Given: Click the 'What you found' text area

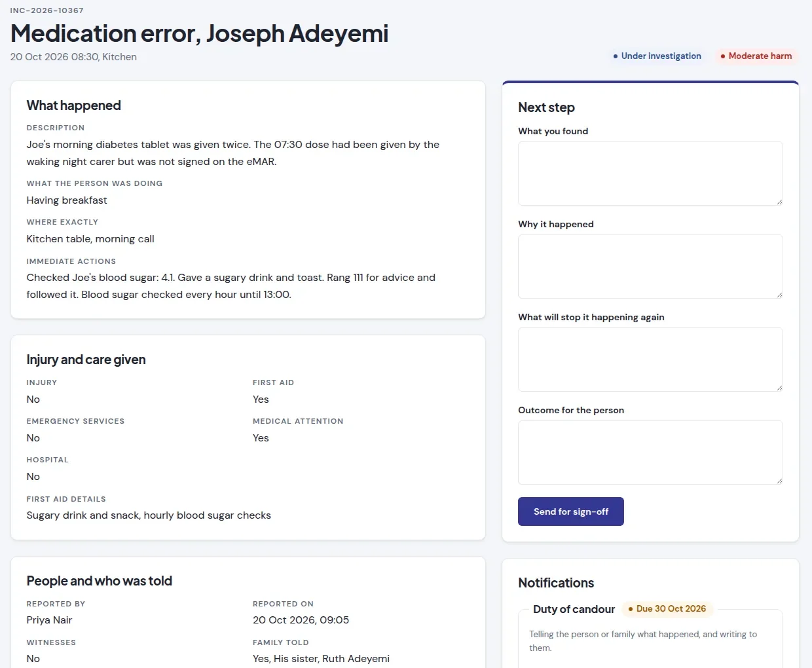Looking at the screenshot, I should pos(650,174).
